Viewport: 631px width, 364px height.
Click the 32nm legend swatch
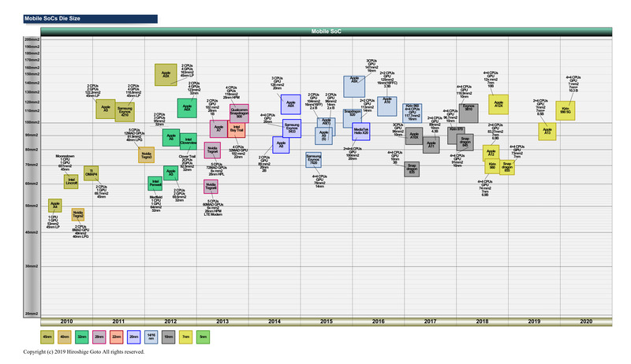(82, 336)
